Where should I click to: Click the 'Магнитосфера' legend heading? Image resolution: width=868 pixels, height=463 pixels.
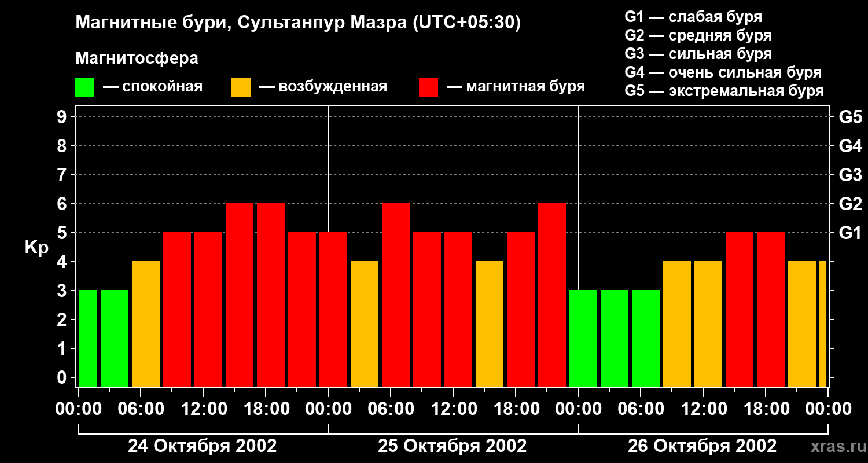(x=137, y=58)
